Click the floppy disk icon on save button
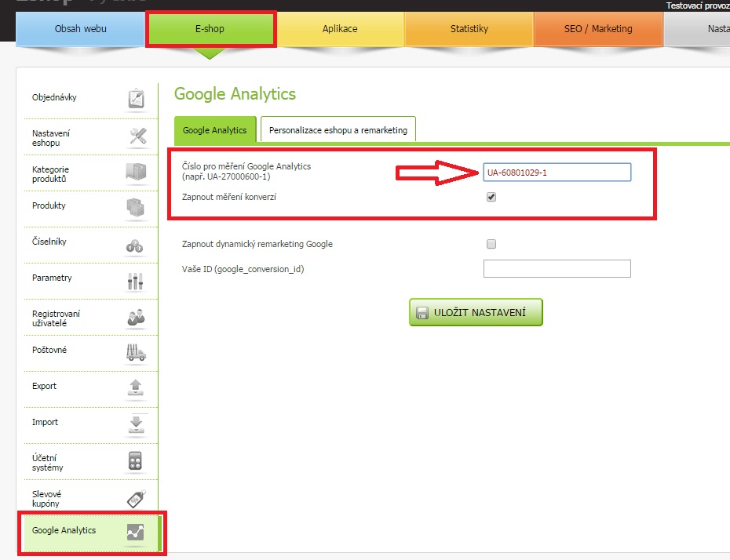This screenshot has width=730, height=560. [422, 313]
